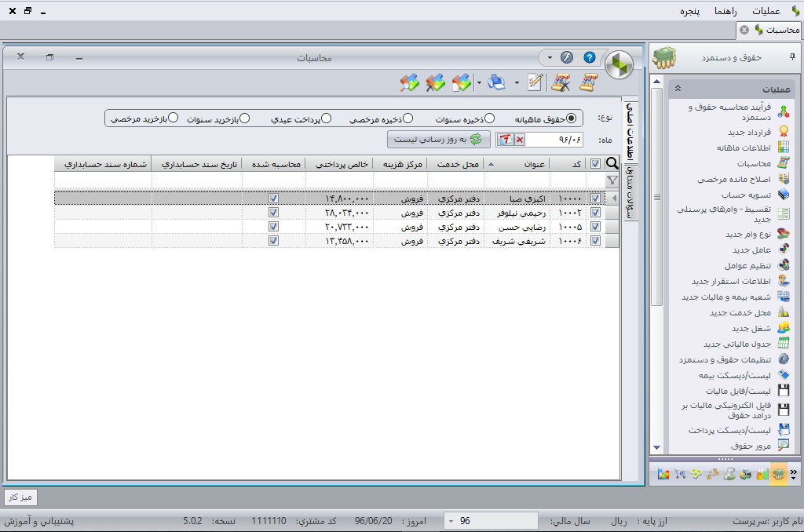Select the ذخیره سنوات radio option
Viewport: 804px width, 532px height.
(x=489, y=118)
